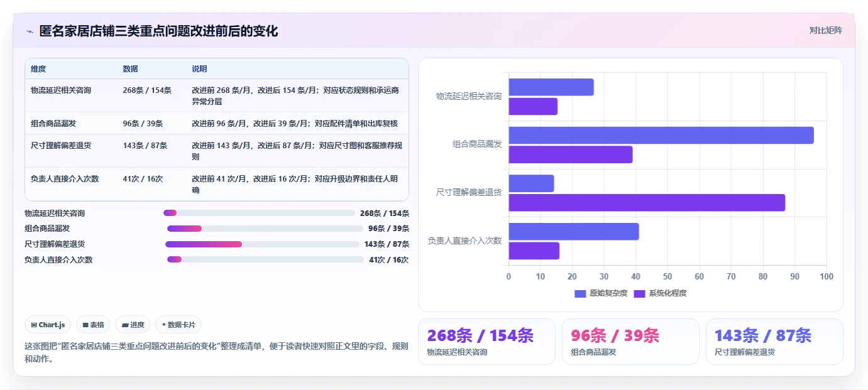Click the 尺寸理解偏差退货 progress bar
Image resolution: width=868 pixels, height=390 pixels.
[262, 244]
